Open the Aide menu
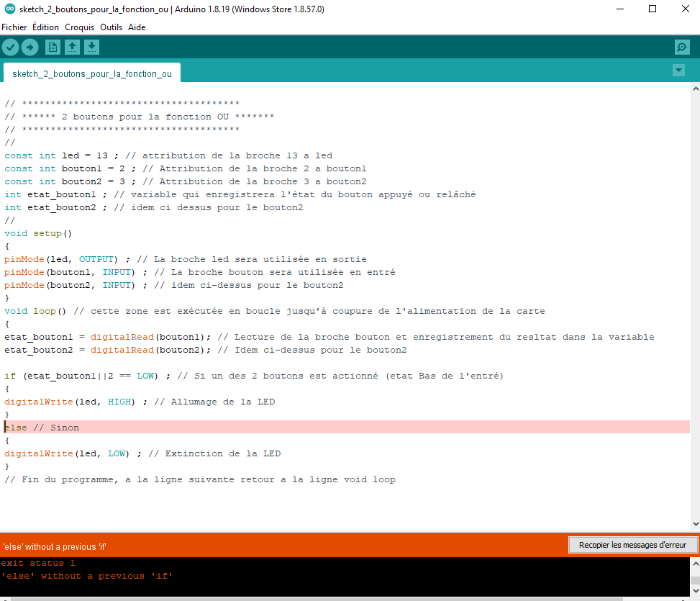The image size is (700, 601). pyautogui.click(x=137, y=27)
